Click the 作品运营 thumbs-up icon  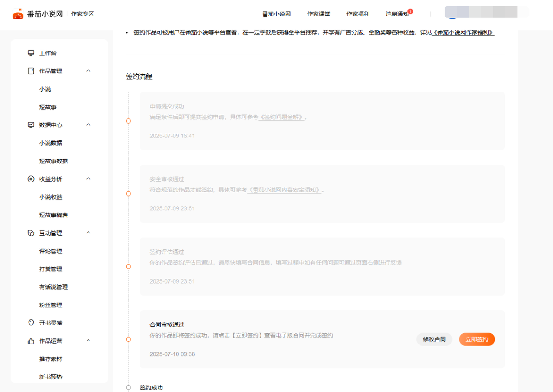pyautogui.click(x=31, y=341)
